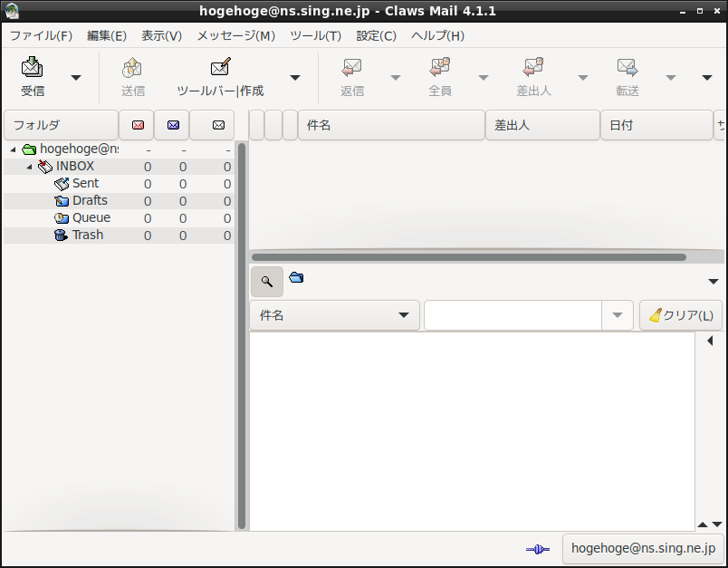Click the 差出人 (reply to sender) icon
The image size is (728, 568).
point(533,67)
